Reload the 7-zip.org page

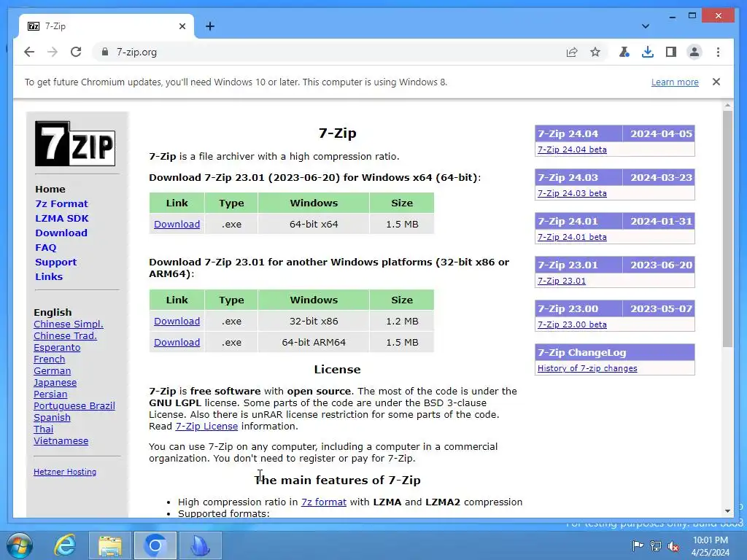click(76, 52)
